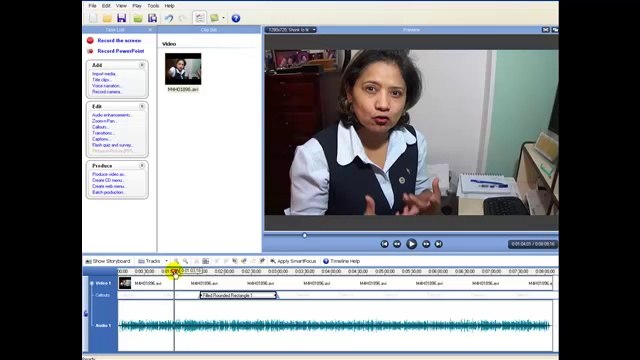Undo the last action with blue arrow

pyautogui.click(x=169, y=18)
